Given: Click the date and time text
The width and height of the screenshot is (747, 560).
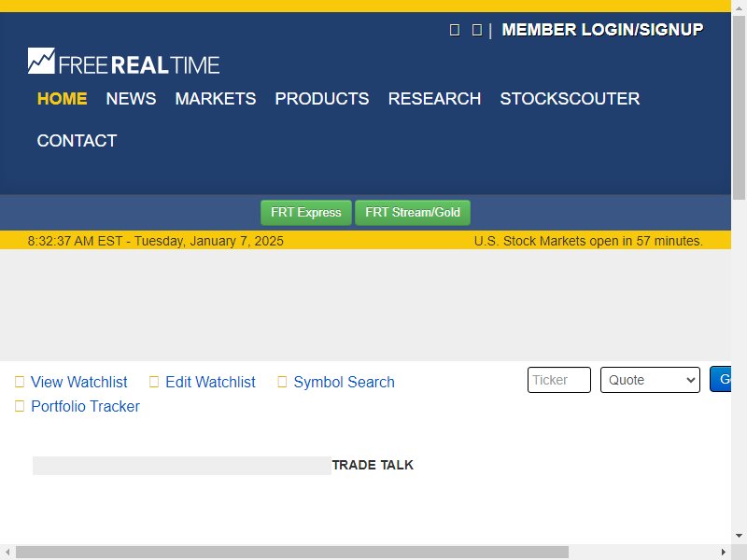Looking at the screenshot, I should coord(155,241).
